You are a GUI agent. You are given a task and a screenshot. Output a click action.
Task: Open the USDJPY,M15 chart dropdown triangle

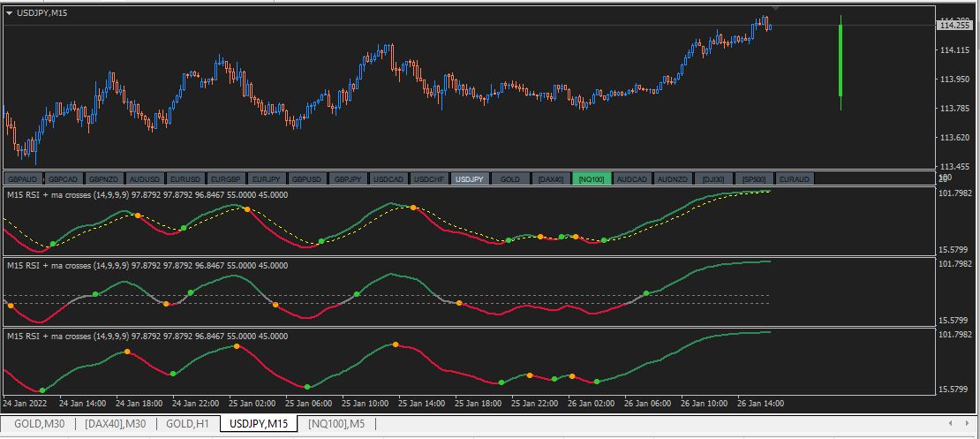tap(10, 12)
